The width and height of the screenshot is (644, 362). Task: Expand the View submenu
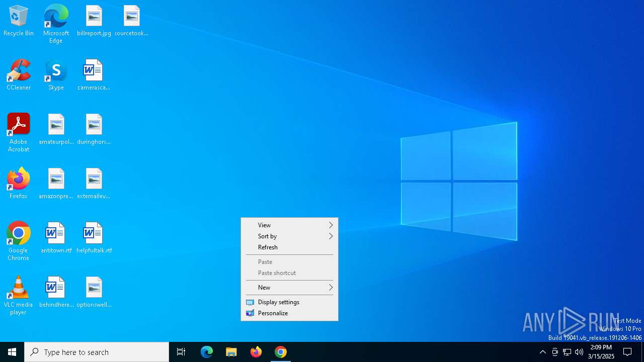[289, 225]
